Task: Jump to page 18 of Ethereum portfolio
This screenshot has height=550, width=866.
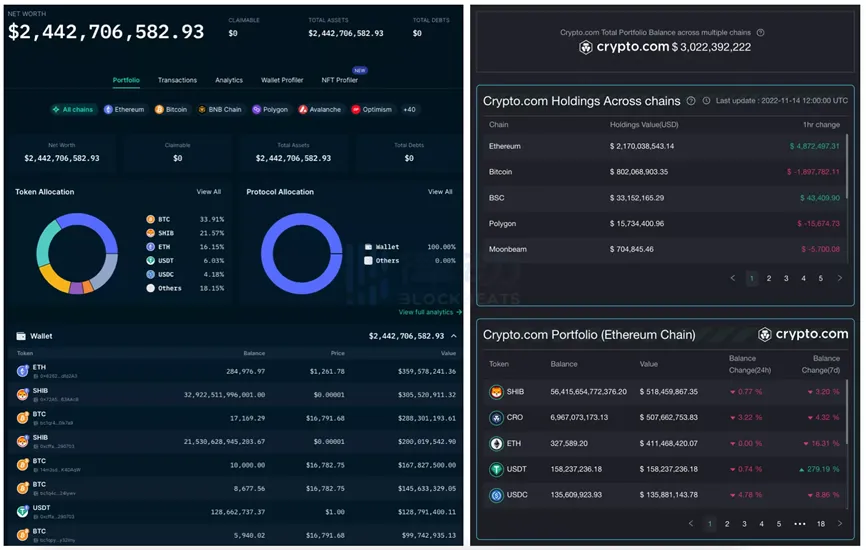Action: tap(821, 523)
